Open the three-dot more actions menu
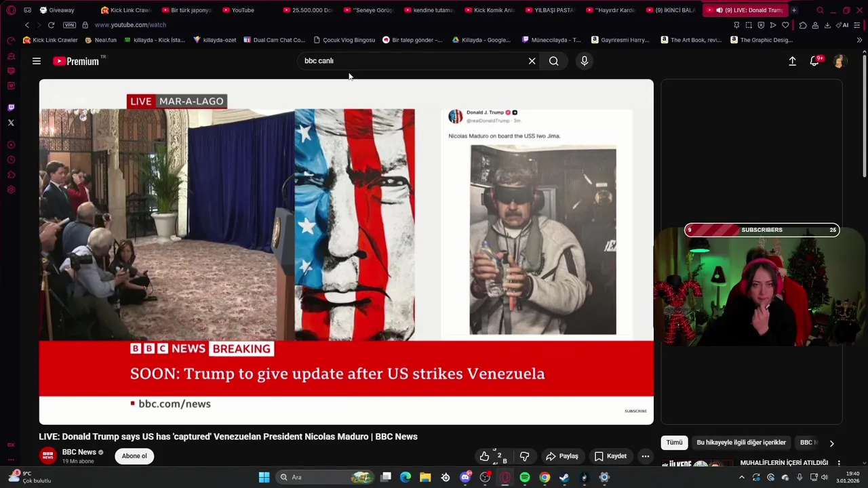 coord(646,456)
